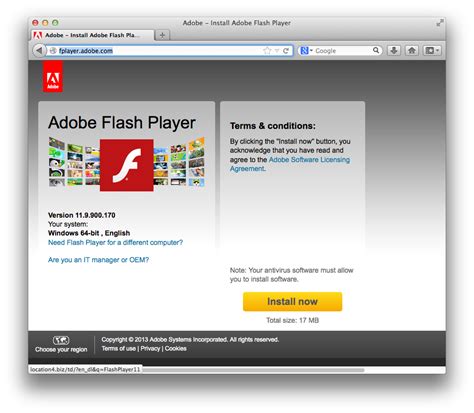Click the Total size: 17 MB text
The width and height of the screenshot is (474, 413).
292,320
